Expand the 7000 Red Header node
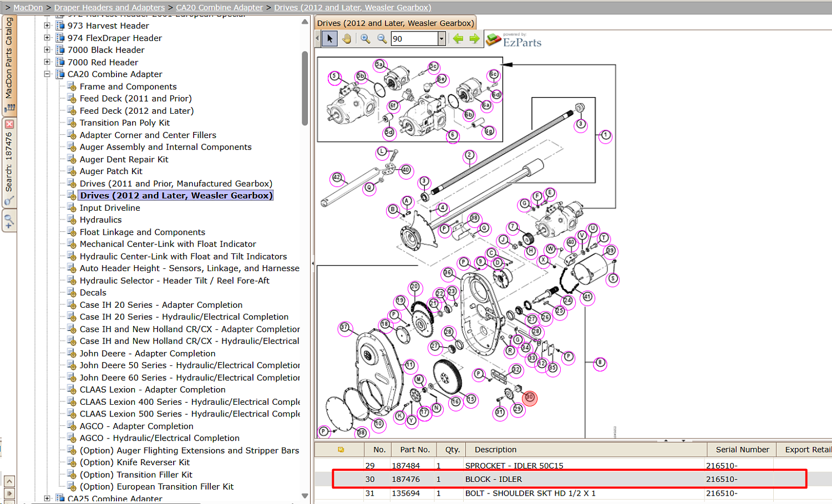 tap(47, 62)
